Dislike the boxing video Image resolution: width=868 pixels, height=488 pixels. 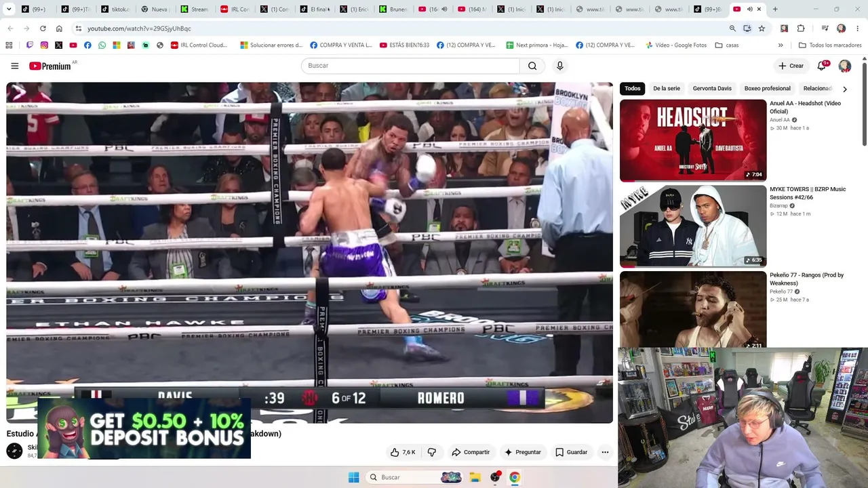tap(432, 452)
